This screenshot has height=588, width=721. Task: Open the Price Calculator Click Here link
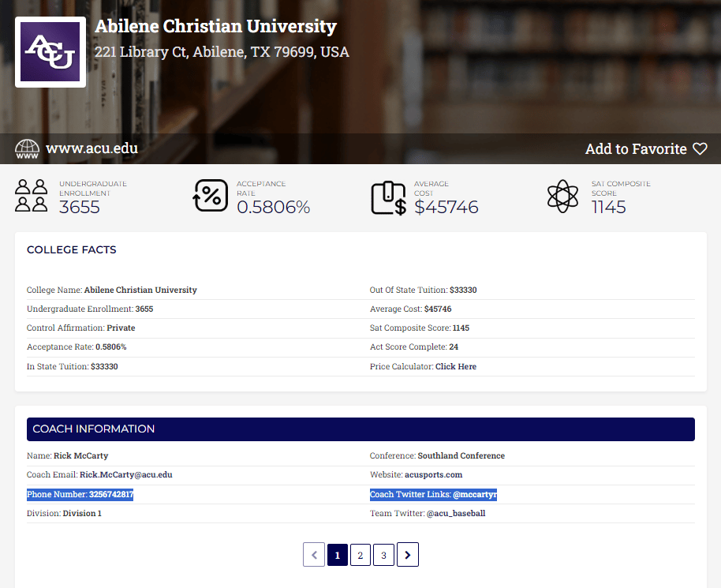pos(456,366)
